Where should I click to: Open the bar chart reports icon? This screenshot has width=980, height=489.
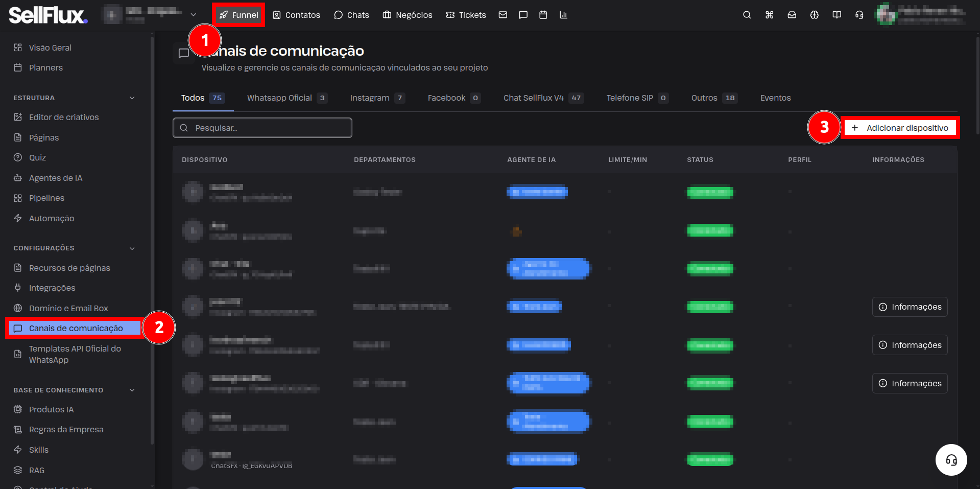[563, 15]
